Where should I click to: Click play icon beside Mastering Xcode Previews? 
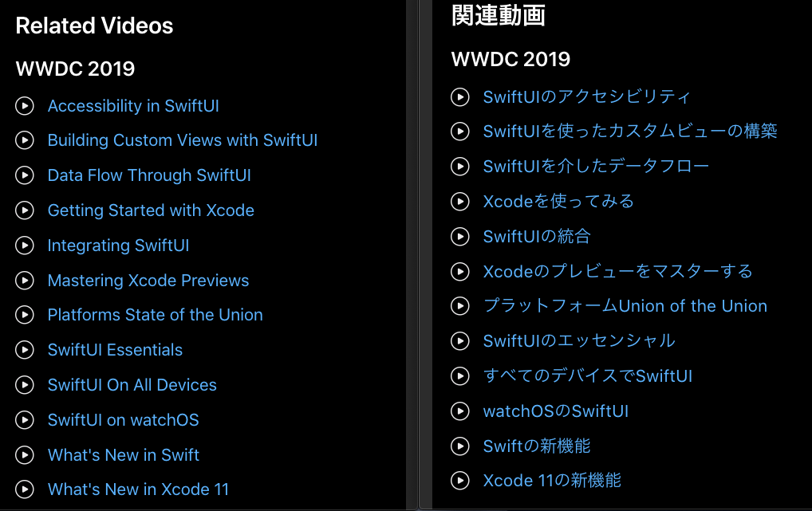25,281
